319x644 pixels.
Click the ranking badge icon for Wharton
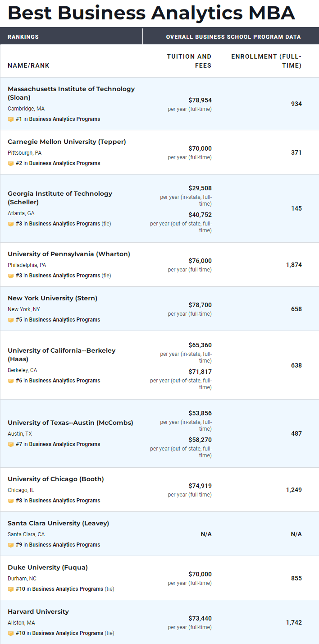(11, 276)
